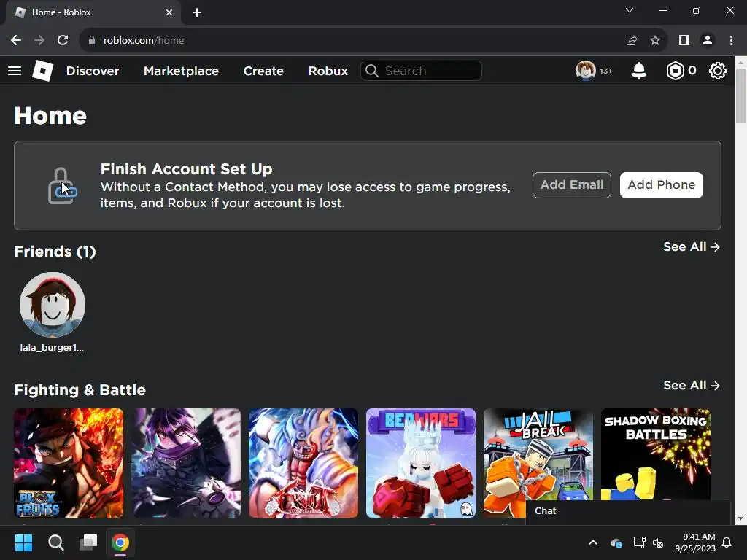This screenshot has height=560, width=747.
Task: Open the Chat panel
Action: pyautogui.click(x=628, y=511)
